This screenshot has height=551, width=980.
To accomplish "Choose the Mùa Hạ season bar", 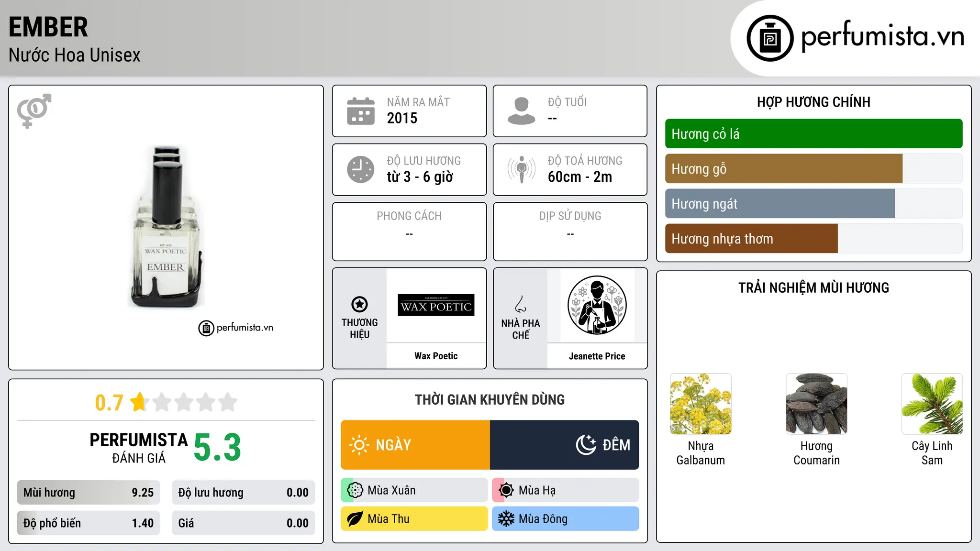I will (566, 490).
